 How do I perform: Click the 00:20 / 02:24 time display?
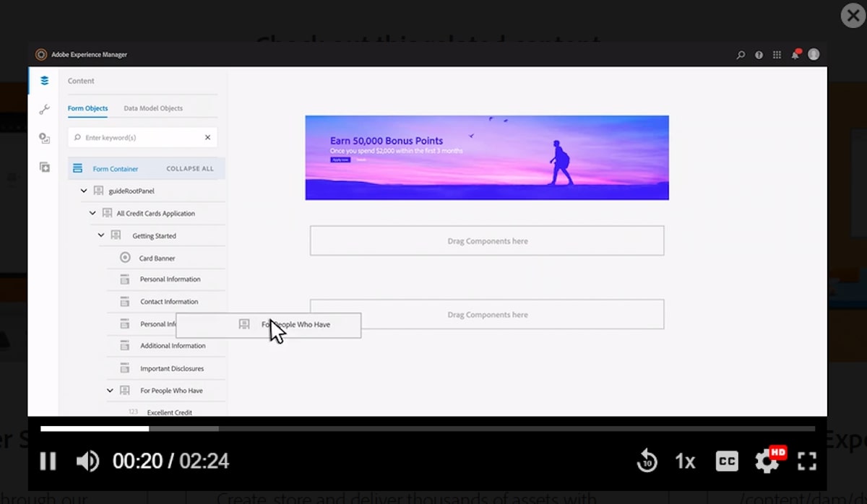click(x=171, y=461)
